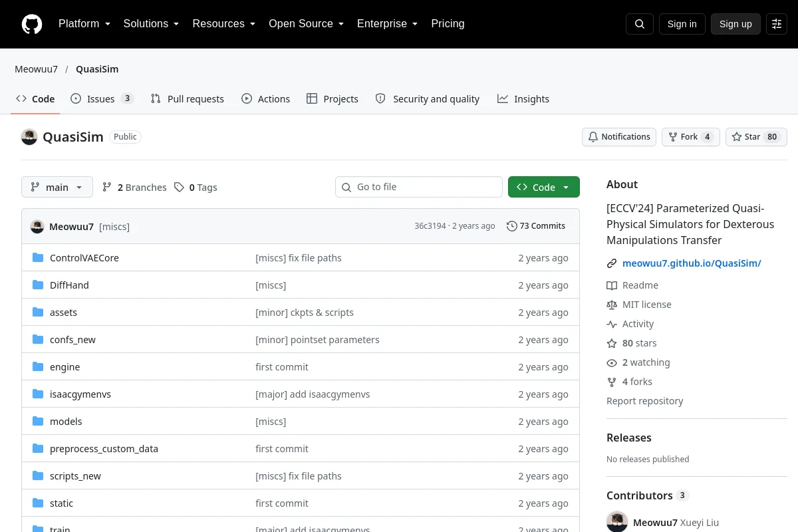Image resolution: width=798 pixels, height=532 pixels.
Task: Open the Actions tab
Action: tap(266, 99)
